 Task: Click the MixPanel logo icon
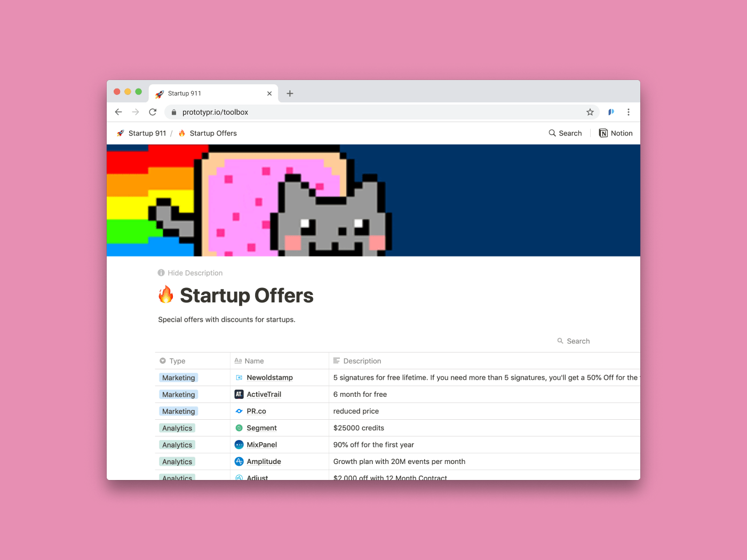pos(239,445)
